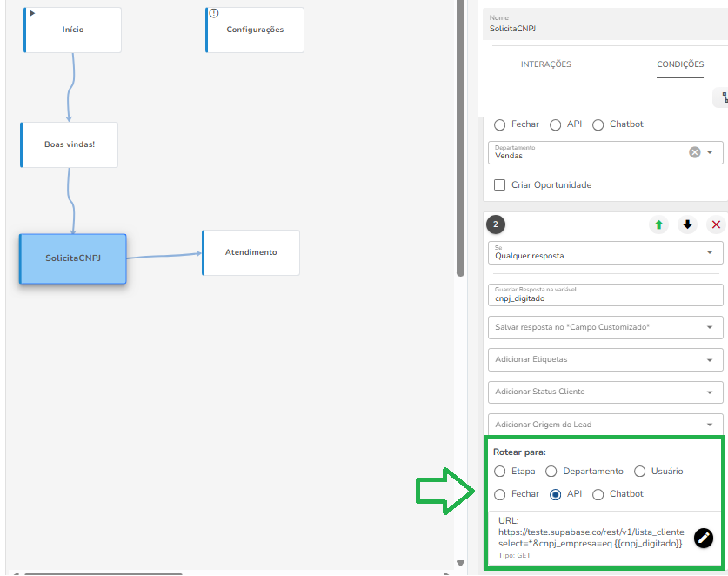The height and width of the screenshot is (576, 728).
Task: Click the canvas vertical scrollbar thumb
Action: (x=460, y=138)
